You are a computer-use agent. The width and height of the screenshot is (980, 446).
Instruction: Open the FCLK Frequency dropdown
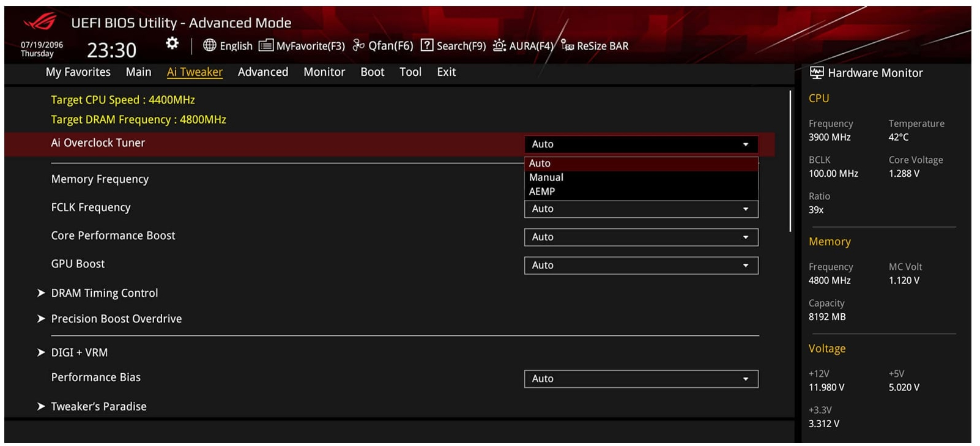[641, 209]
